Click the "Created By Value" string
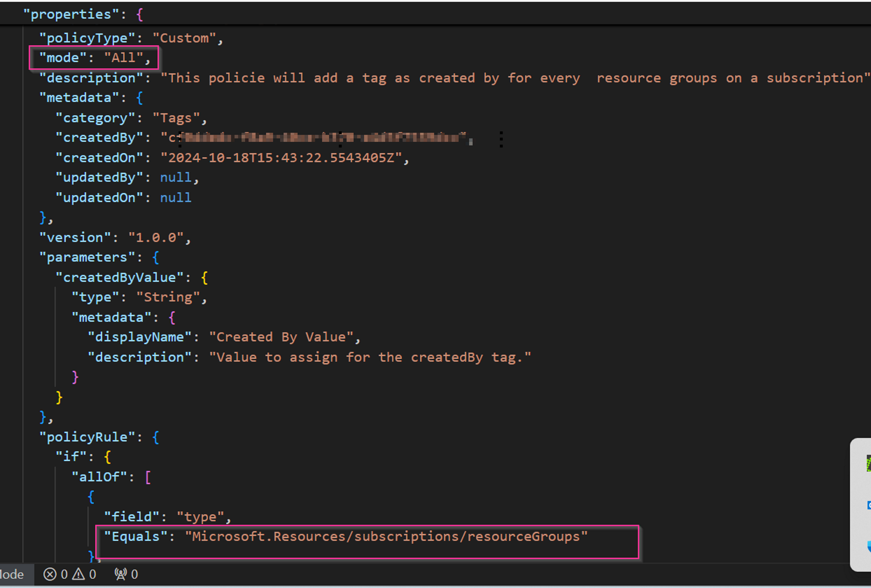This screenshot has width=871, height=588. pos(281,337)
